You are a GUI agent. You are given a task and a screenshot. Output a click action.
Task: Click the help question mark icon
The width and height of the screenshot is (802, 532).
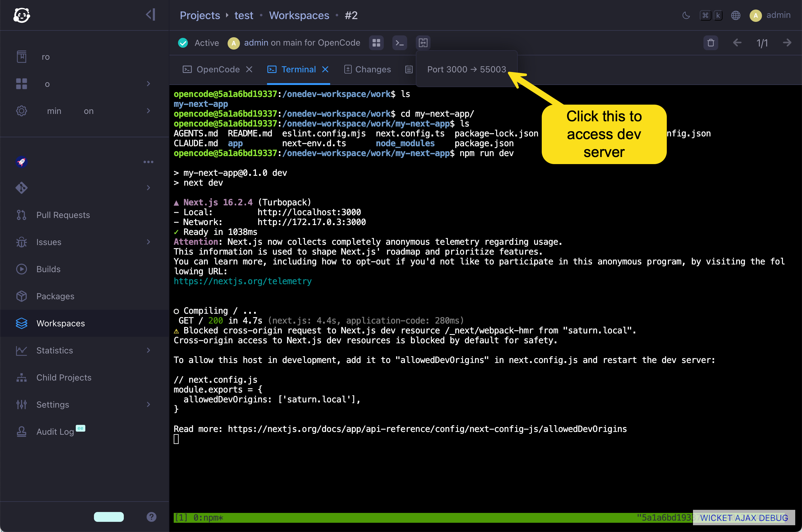(x=151, y=517)
